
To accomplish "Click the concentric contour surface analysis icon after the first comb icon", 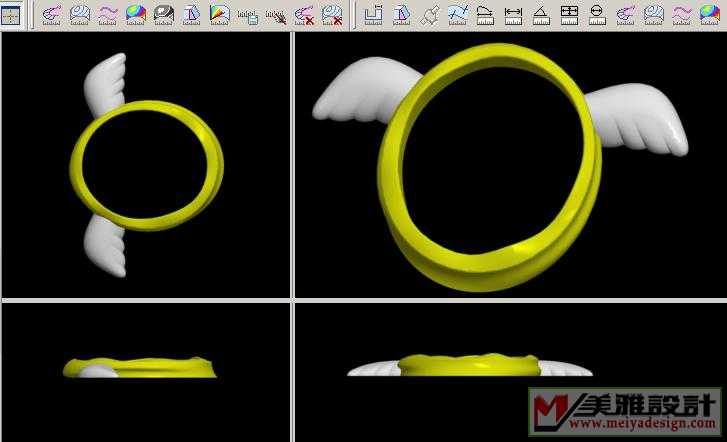I will coord(80,15).
